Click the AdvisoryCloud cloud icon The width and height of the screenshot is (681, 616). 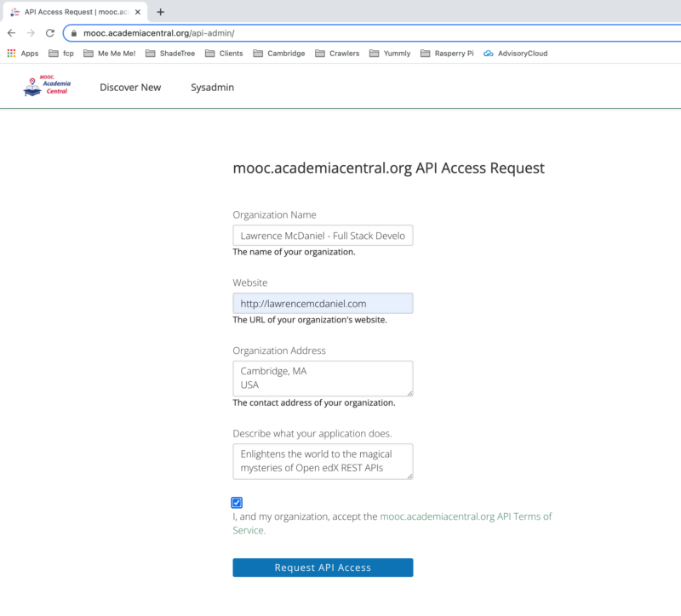point(488,52)
